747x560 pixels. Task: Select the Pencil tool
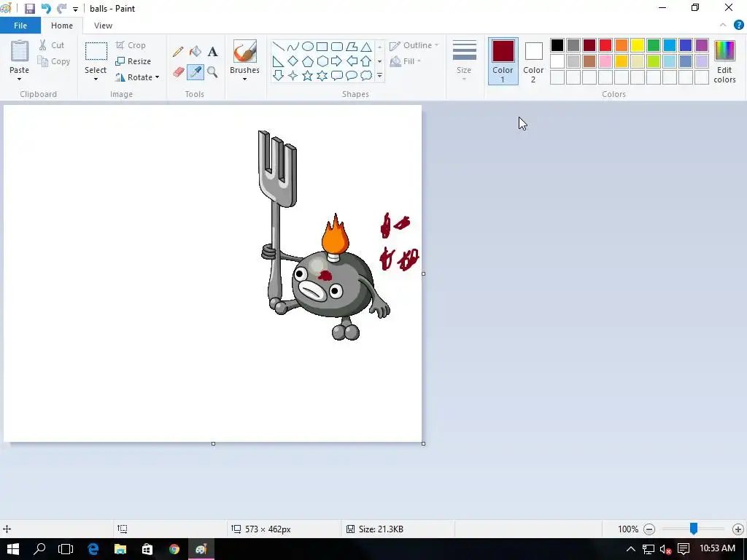(x=178, y=52)
